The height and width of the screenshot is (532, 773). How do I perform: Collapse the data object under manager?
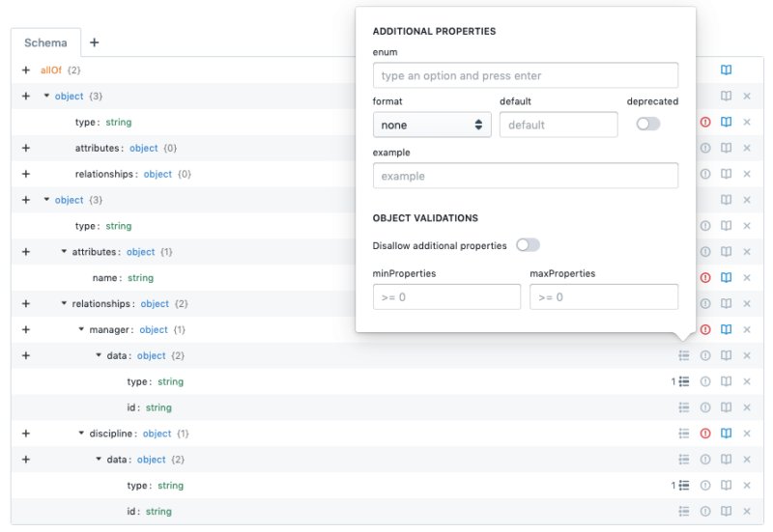point(99,355)
